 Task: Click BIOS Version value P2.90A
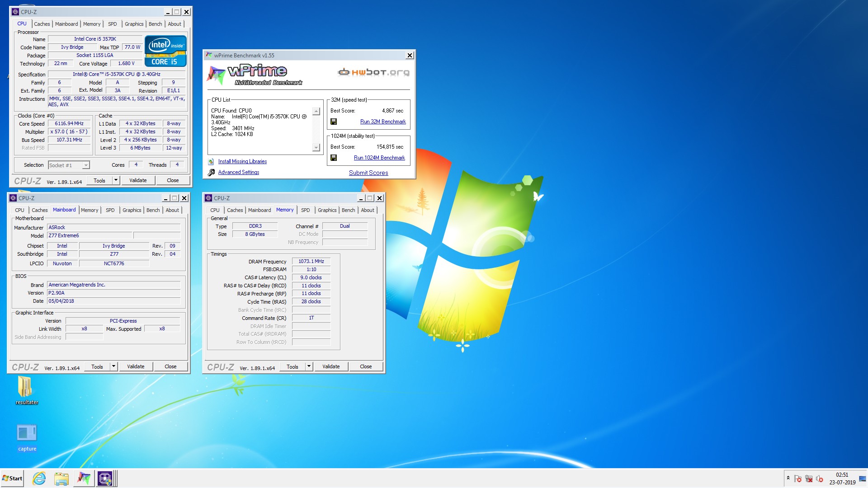pyautogui.click(x=113, y=293)
